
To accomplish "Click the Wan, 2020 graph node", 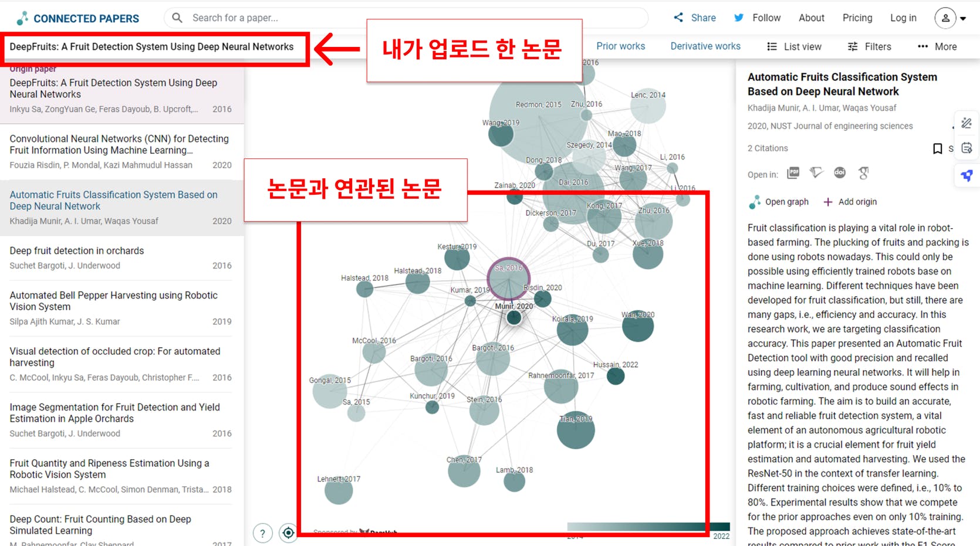I will click(637, 326).
